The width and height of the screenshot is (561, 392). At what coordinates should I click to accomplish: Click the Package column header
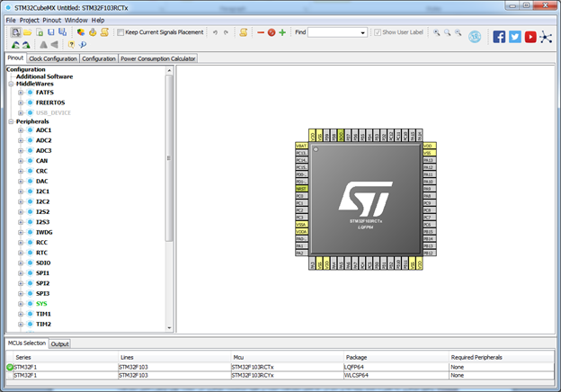tap(396, 357)
